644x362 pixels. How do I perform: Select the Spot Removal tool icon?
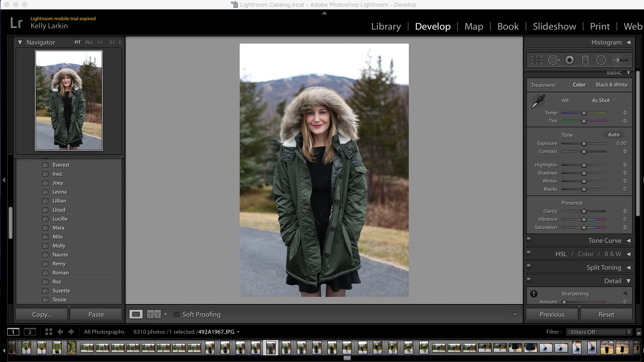pyautogui.click(x=555, y=60)
